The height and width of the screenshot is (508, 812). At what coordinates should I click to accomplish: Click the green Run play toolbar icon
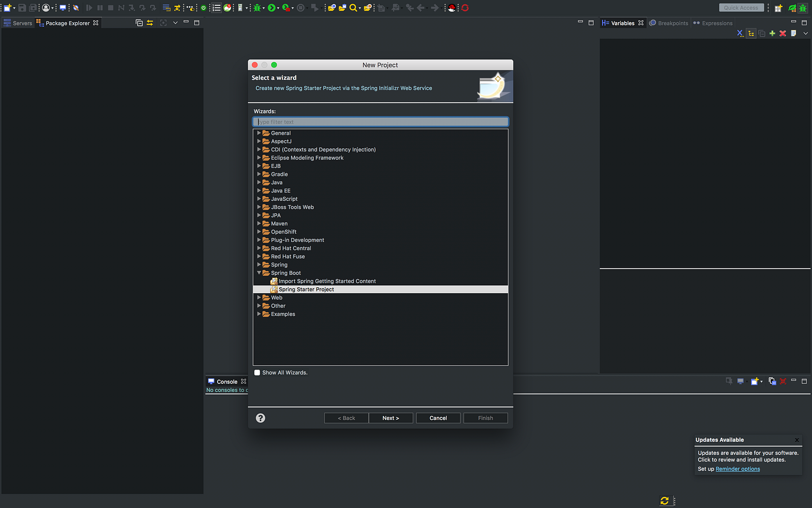coord(271,8)
